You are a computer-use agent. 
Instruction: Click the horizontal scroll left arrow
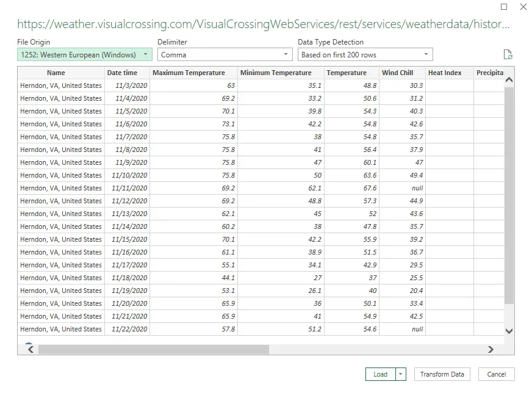click(x=31, y=350)
